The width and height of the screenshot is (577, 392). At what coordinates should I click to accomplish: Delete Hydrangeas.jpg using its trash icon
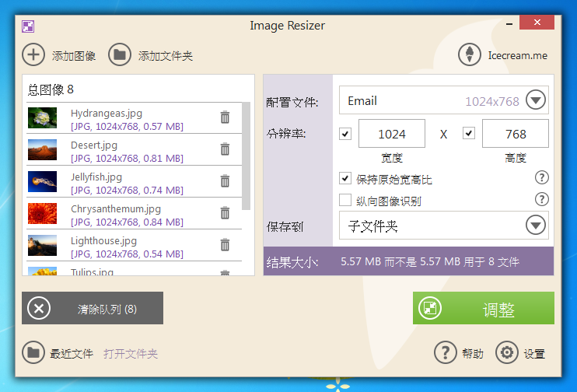click(x=225, y=117)
